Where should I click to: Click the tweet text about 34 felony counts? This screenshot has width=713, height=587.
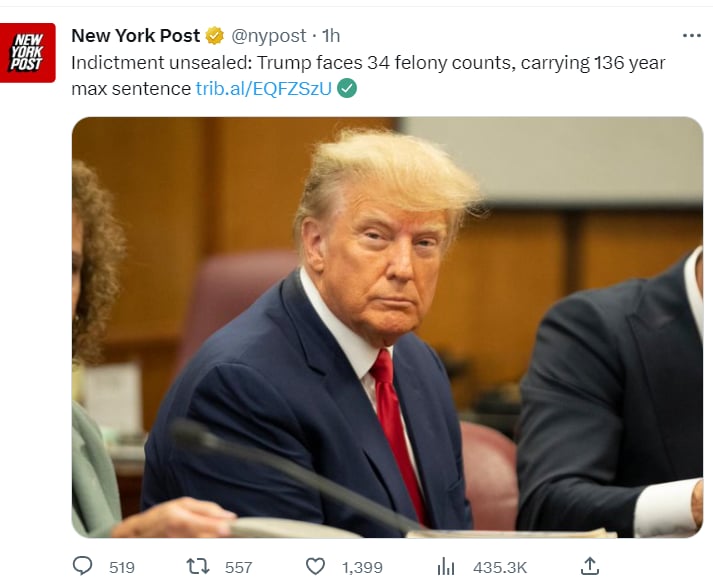[368, 75]
